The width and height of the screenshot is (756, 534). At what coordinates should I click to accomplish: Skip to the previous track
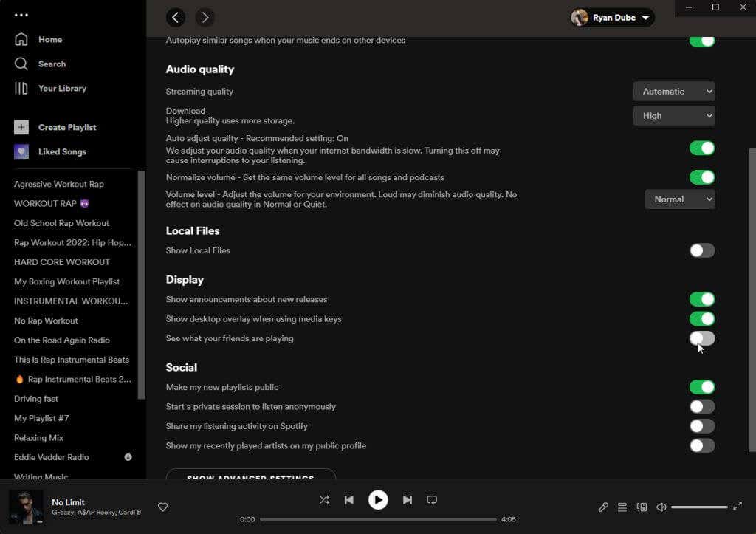pyautogui.click(x=349, y=500)
